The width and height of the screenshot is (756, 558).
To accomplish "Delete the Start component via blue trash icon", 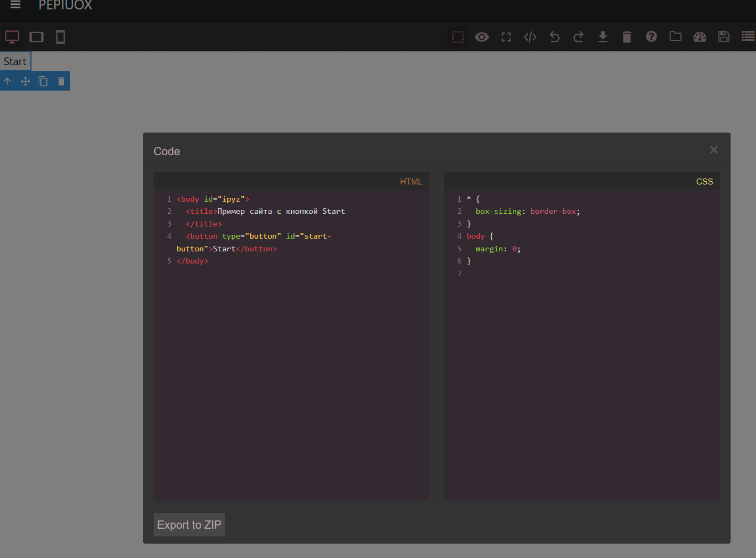I will pyautogui.click(x=61, y=81).
